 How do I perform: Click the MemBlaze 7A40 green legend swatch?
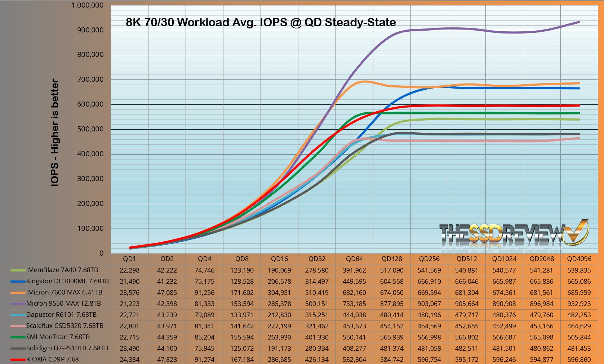click(18, 270)
